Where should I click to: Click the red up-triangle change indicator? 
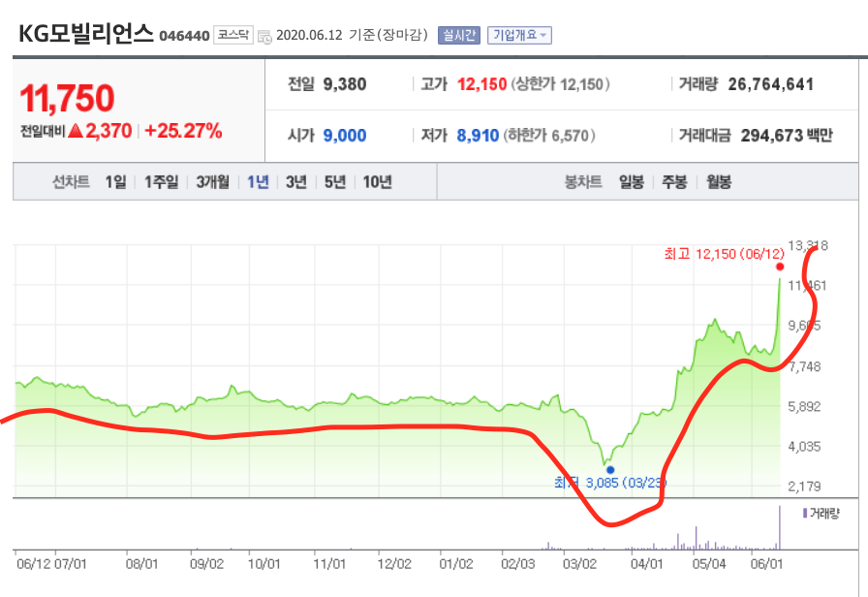[x=76, y=131]
